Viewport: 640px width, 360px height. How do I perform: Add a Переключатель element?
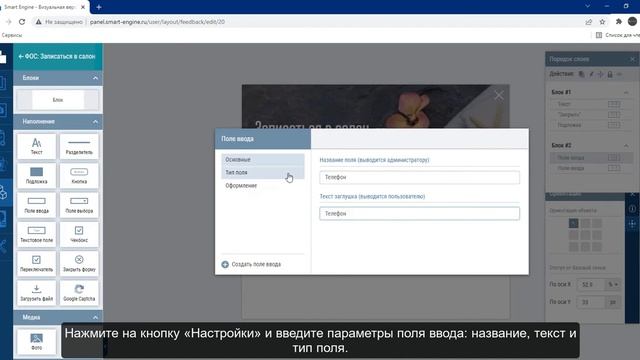(36, 264)
